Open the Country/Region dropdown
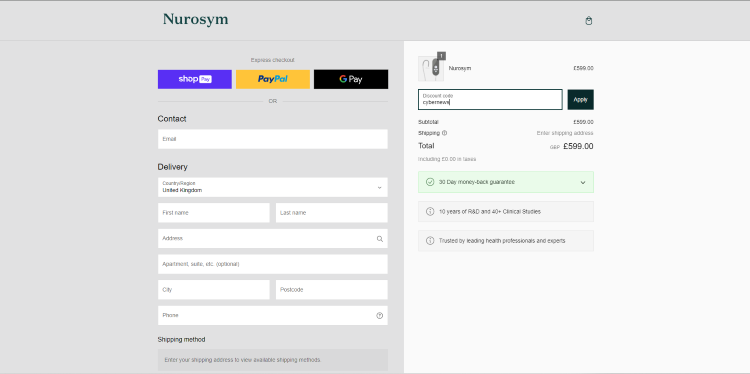Viewport: 750px width, 374px height. click(273, 187)
